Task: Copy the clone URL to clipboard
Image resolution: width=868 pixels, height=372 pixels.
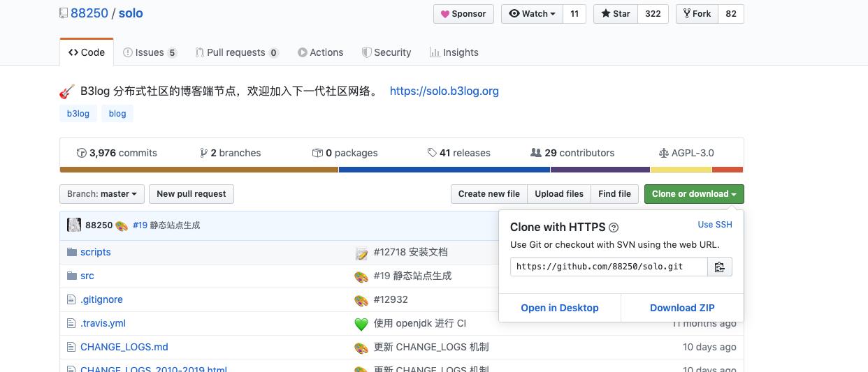Action: 720,267
